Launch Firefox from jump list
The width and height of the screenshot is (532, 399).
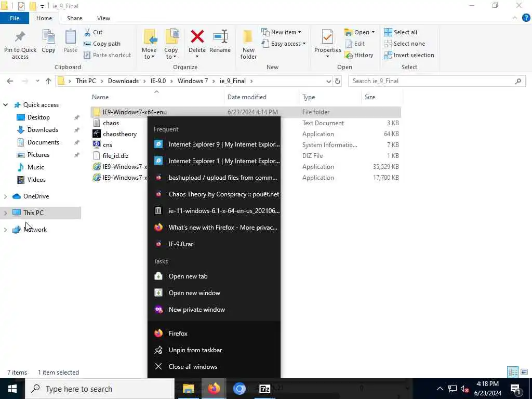[x=214, y=333]
